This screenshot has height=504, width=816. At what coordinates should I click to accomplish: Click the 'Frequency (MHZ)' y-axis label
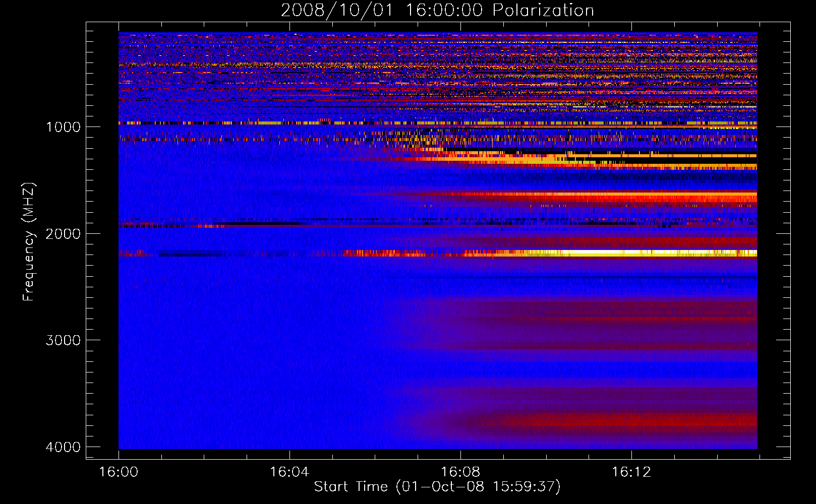click(29, 242)
